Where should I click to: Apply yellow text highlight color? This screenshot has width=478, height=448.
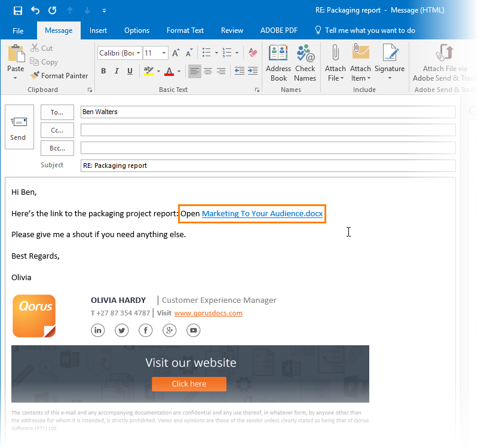click(148, 71)
